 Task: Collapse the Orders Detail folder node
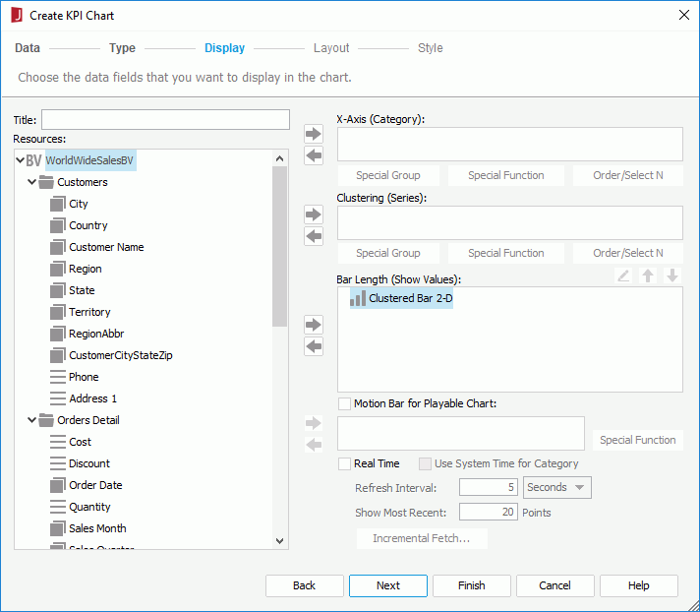point(31,420)
